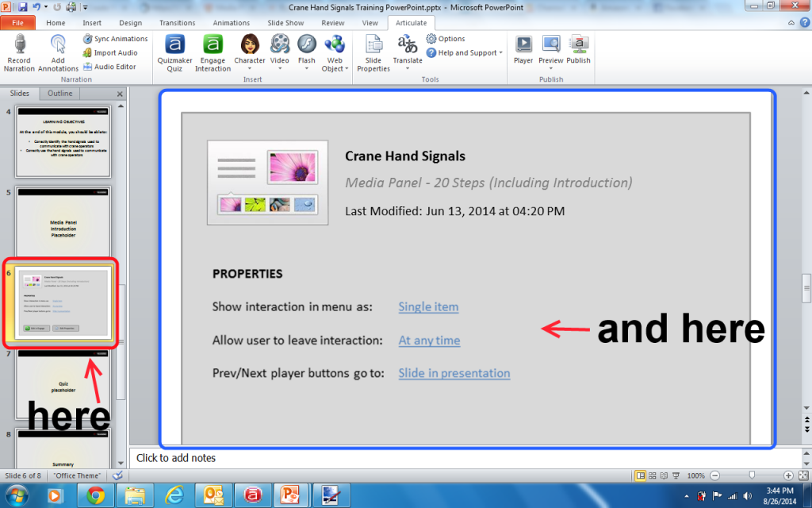Open Outlook from the taskbar
812x508 pixels.
point(213,495)
